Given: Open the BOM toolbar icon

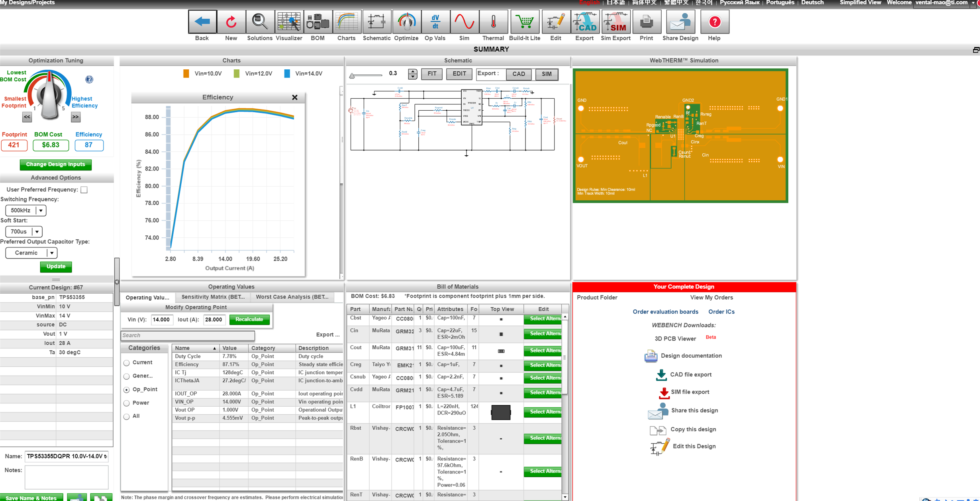Looking at the screenshot, I should tap(318, 22).
